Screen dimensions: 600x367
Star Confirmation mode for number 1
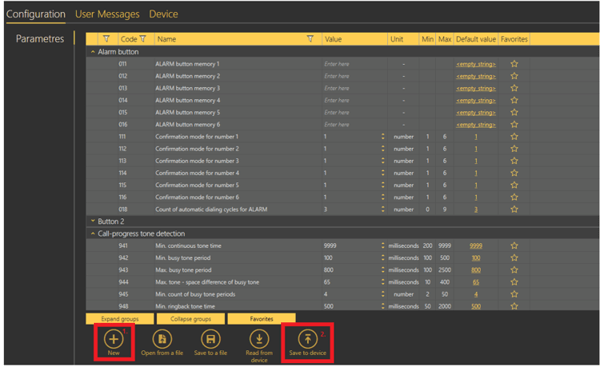click(x=514, y=137)
